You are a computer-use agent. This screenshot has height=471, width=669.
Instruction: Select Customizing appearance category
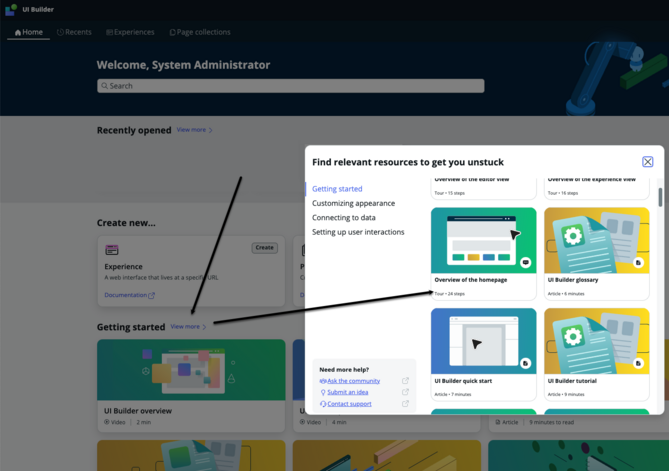click(x=353, y=203)
